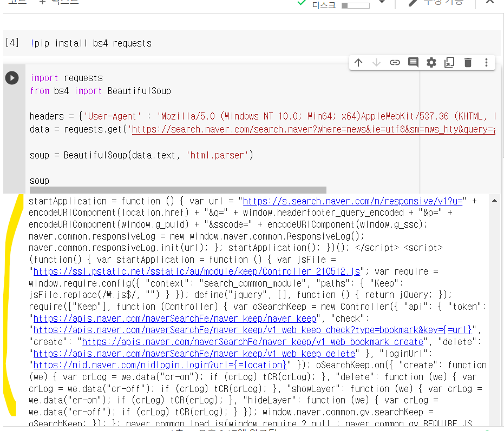The image size is (504, 431).
Task: Click the final 'soup' code line
Action: [x=39, y=181]
